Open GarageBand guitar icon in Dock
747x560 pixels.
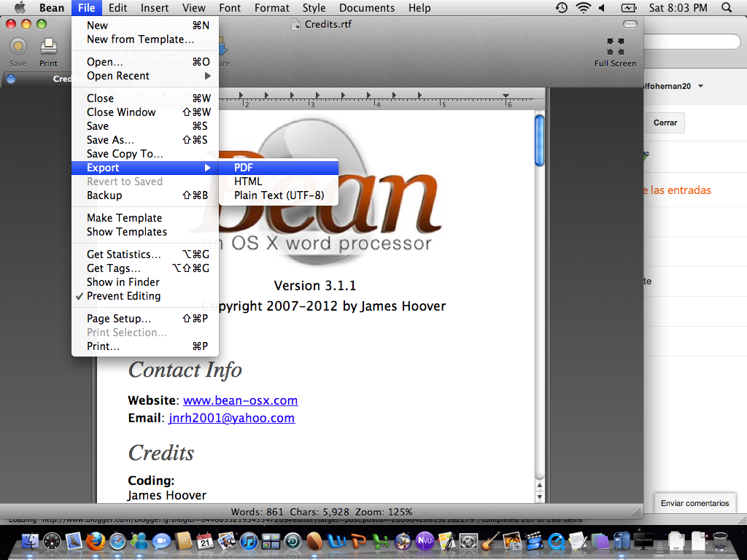pyautogui.click(x=490, y=542)
